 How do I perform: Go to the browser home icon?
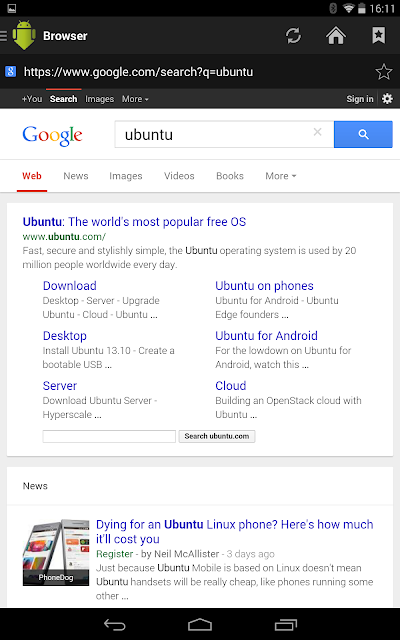[336, 36]
